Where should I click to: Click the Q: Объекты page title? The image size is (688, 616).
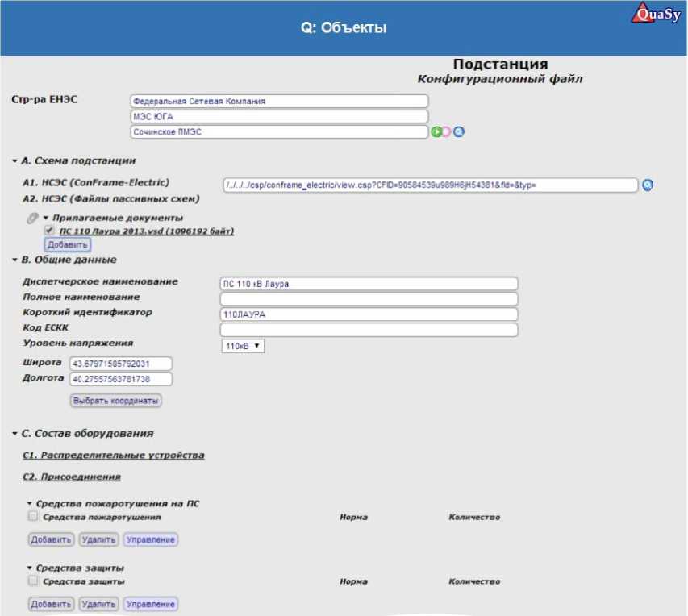[x=344, y=27]
